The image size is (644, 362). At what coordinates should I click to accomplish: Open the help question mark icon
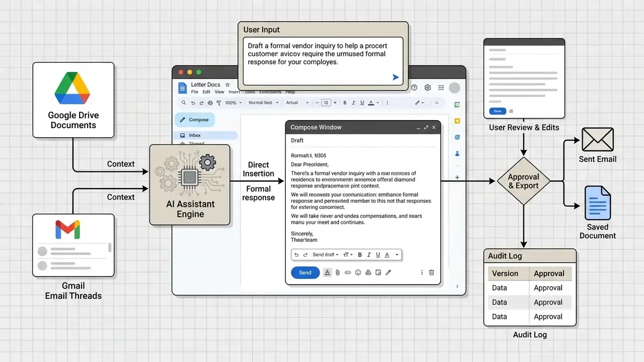point(414,87)
